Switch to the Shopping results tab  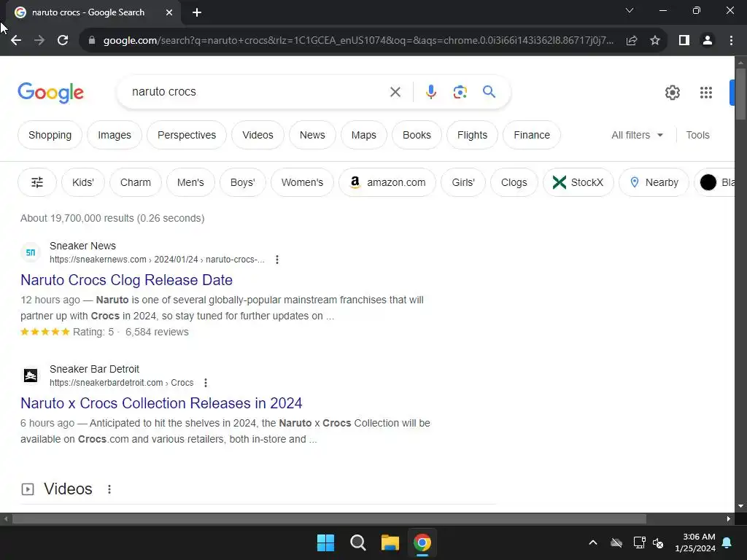50,135
